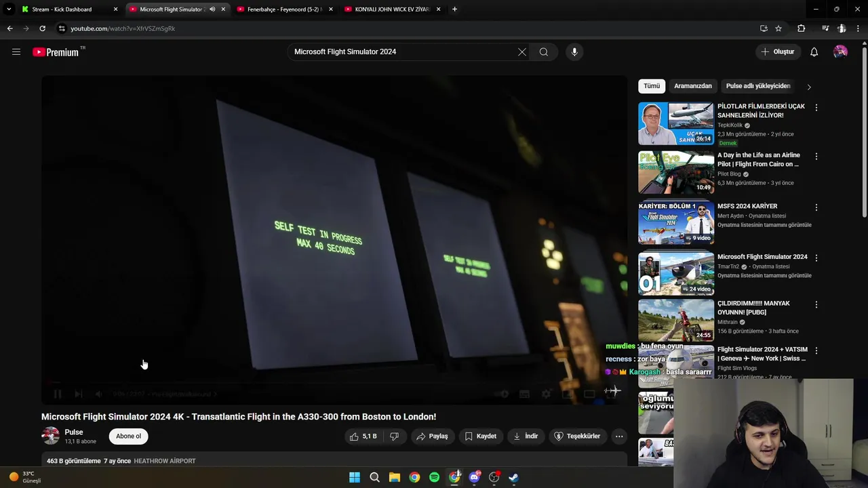The width and height of the screenshot is (868, 488).
Task: Start voice search with the microphone
Action: 574,52
